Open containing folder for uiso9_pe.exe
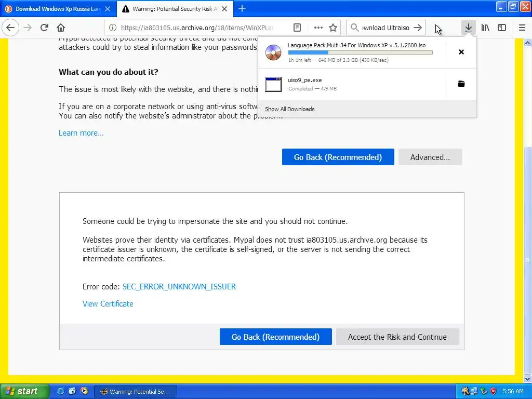This screenshot has width=532, height=399. click(461, 84)
